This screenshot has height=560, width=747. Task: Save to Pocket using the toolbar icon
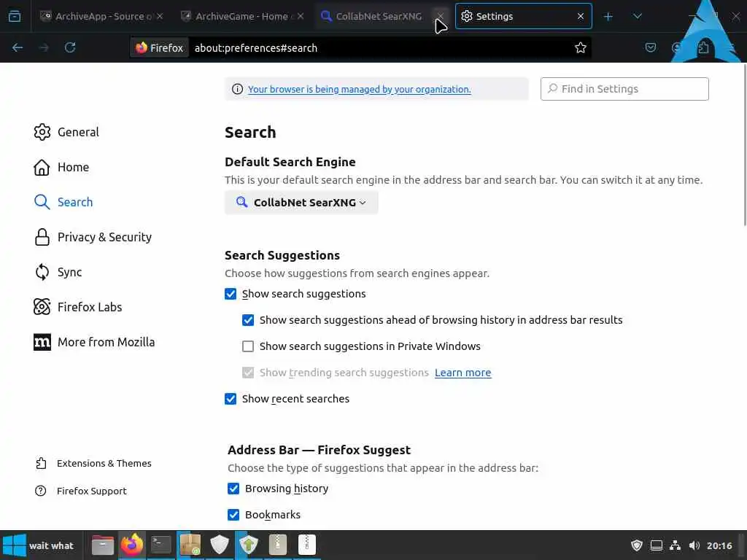click(650, 47)
